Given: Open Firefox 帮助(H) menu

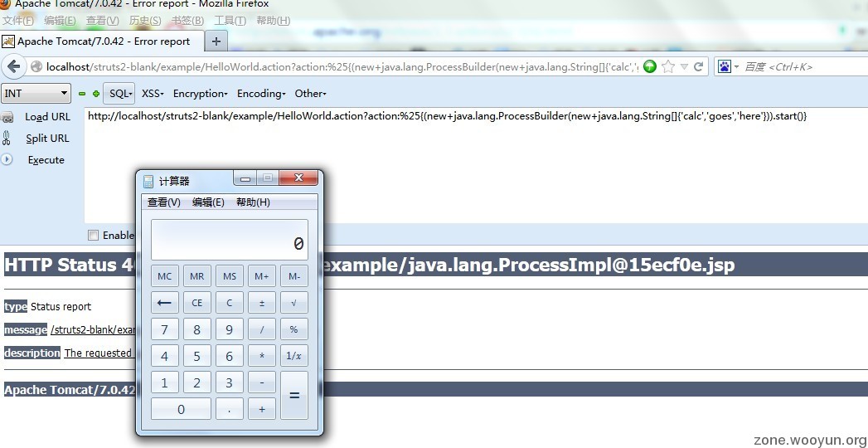Looking at the screenshot, I should (273, 21).
